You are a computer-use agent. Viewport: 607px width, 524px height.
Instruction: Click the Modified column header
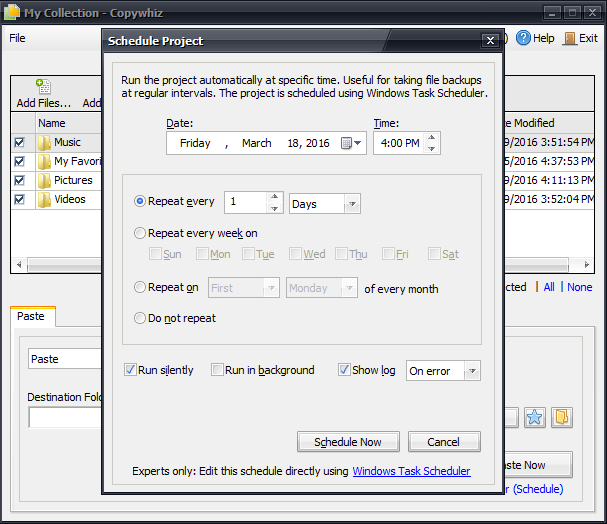click(x=549, y=123)
